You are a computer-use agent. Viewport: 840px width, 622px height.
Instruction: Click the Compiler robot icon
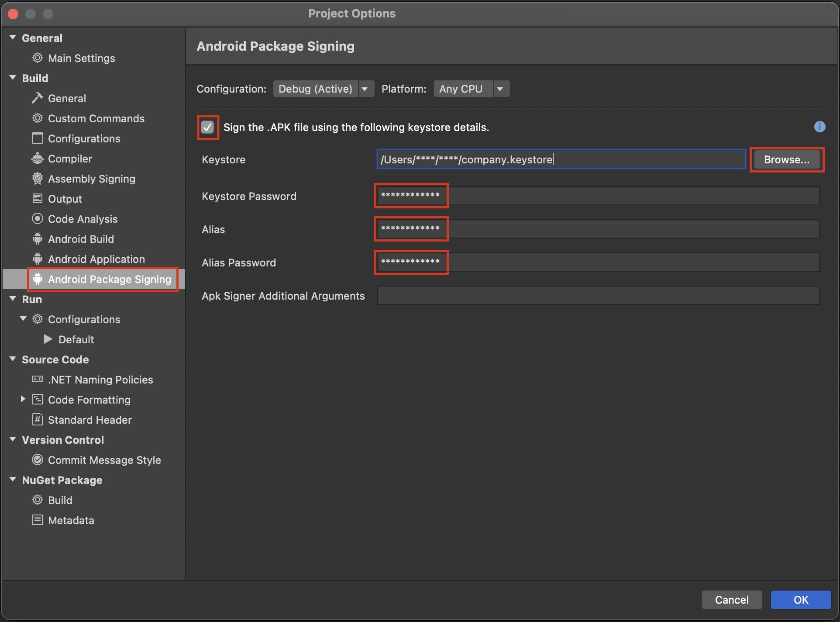tap(38, 159)
